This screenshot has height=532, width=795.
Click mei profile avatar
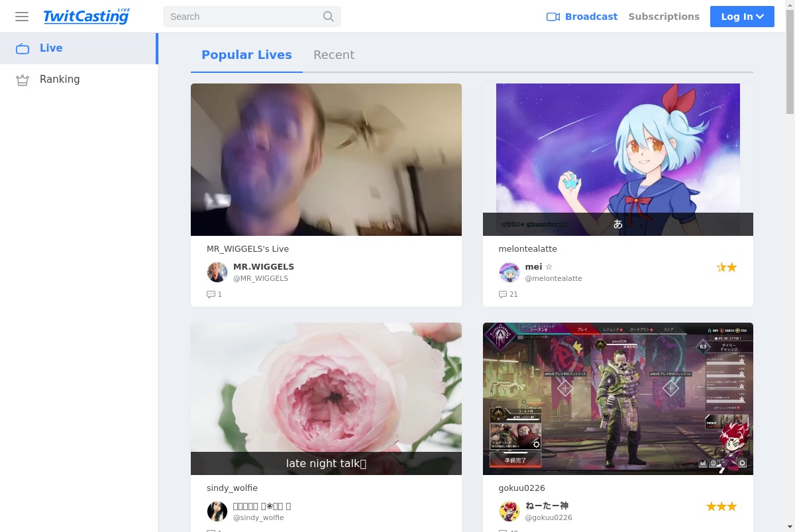point(509,272)
